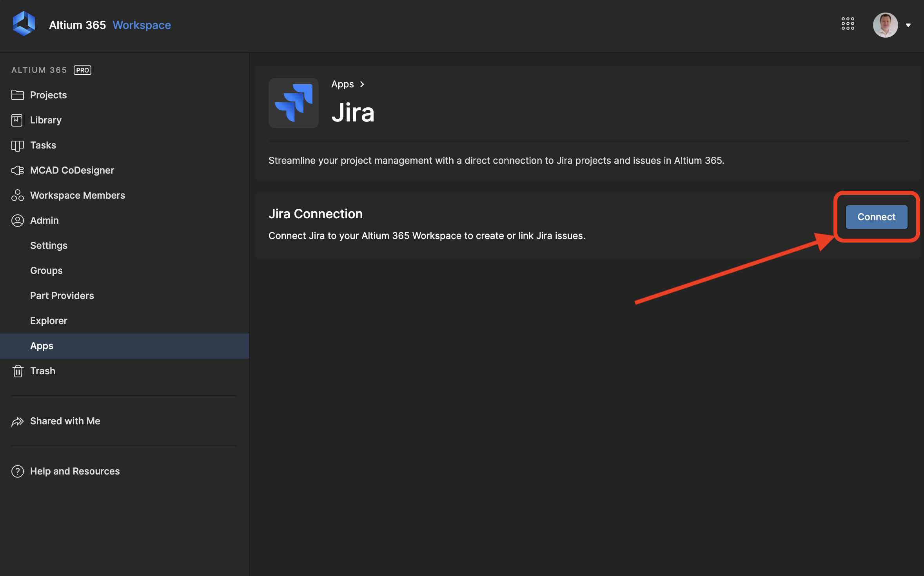Open Shared with Me
Viewport: 924px width, 576px height.
click(x=124, y=421)
